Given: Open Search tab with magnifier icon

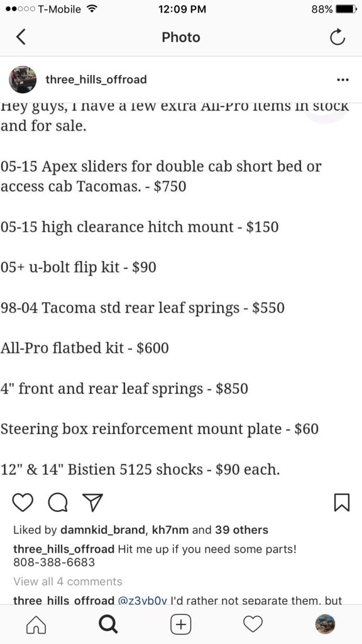Looking at the screenshot, I should coord(108,625).
